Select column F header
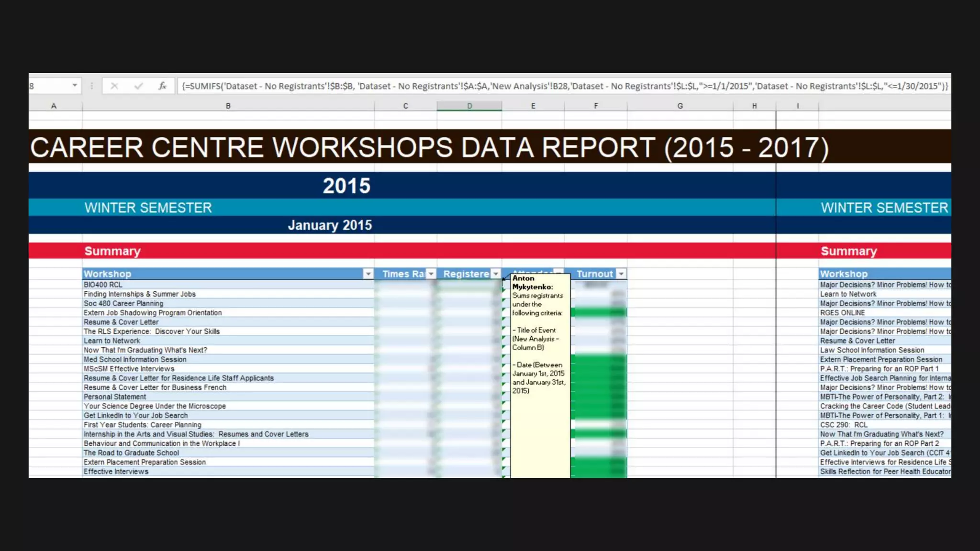 click(595, 106)
